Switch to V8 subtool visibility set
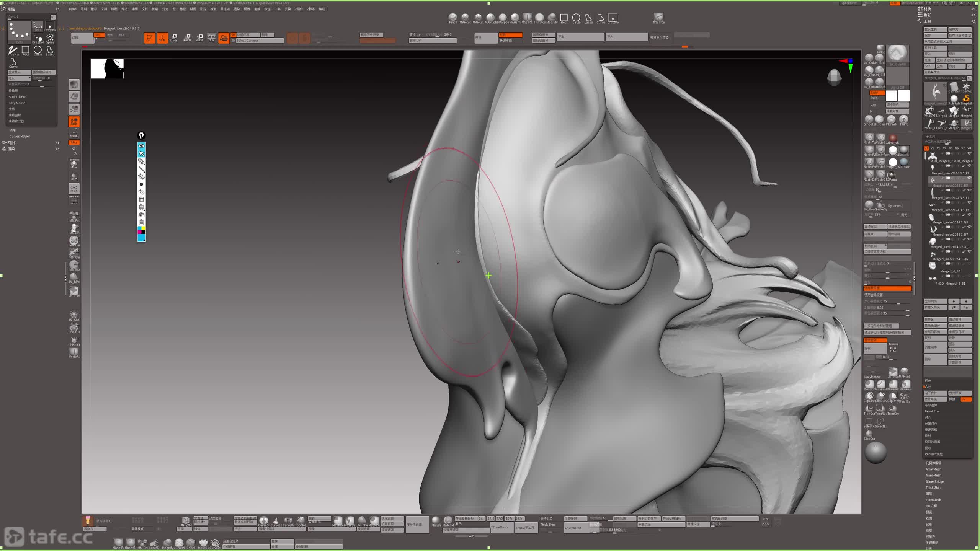 [x=969, y=148]
